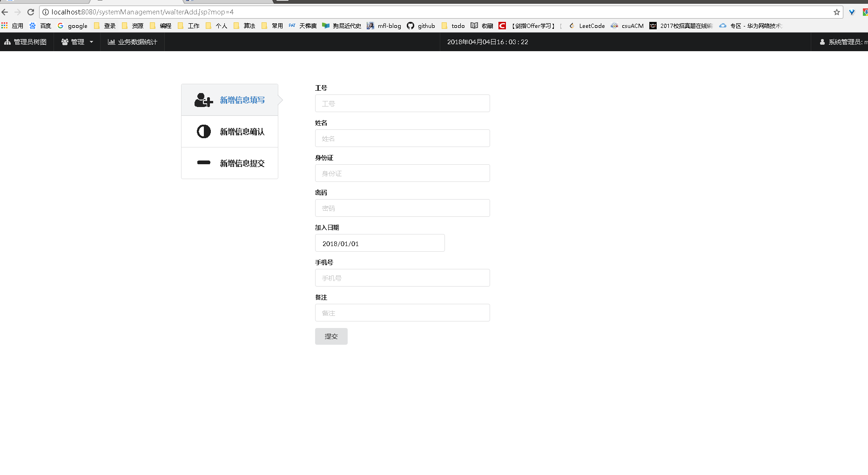Open the 百度 bookmark

pos(40,26)
